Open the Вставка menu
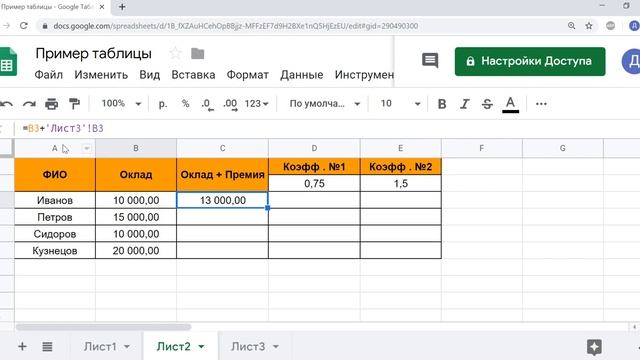This screenshot has height=360, width=640. click(x=193, y=75)
